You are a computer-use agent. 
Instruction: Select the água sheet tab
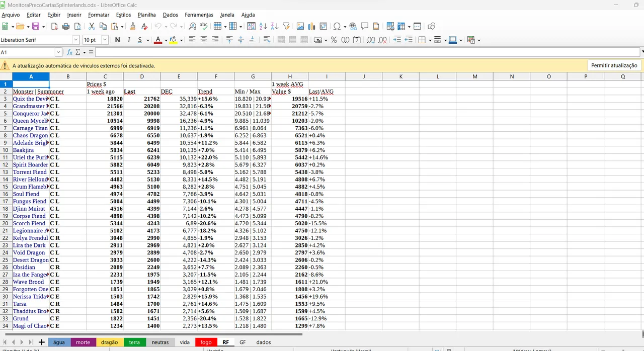click(x=59, y=342)
